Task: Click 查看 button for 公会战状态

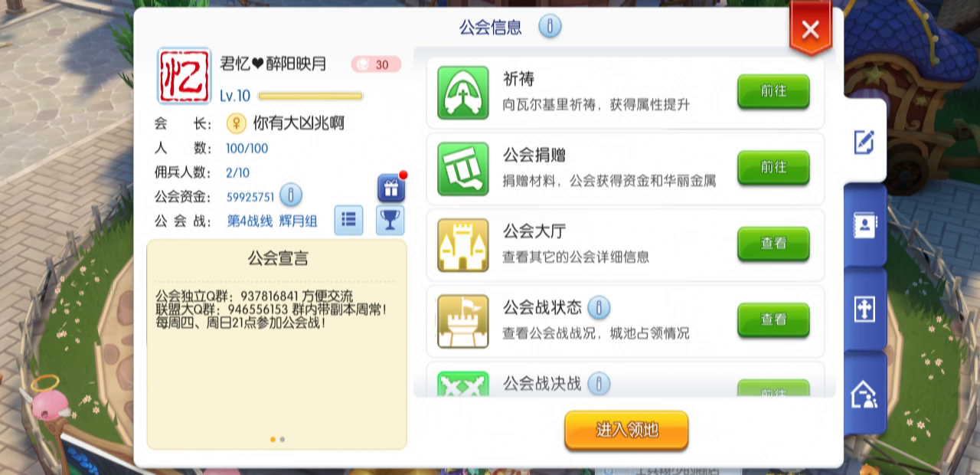Action: [773, 319]
